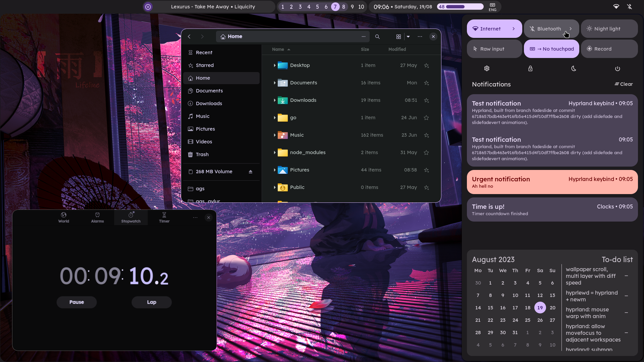Clear all notifications

click(x=624, y=84)
